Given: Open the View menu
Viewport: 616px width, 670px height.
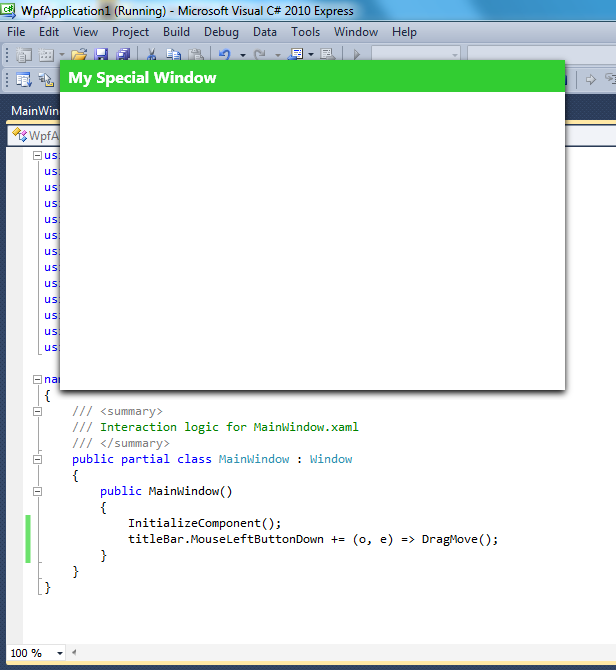Looking at the screenshot, I should (x=85, y=32).
